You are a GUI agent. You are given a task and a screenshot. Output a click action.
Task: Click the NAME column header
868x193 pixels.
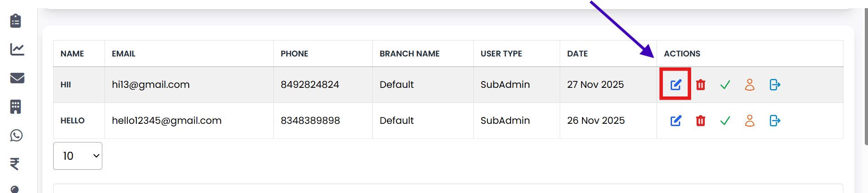tap(72, 54)
